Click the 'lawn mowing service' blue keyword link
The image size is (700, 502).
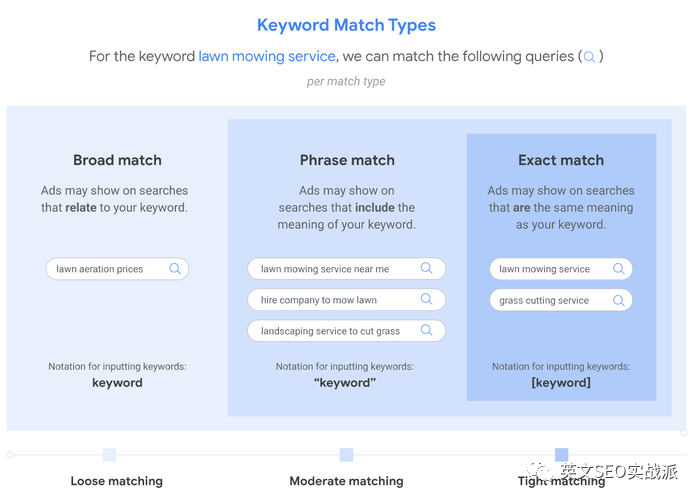pyautogui.click(x=267, y=56)
